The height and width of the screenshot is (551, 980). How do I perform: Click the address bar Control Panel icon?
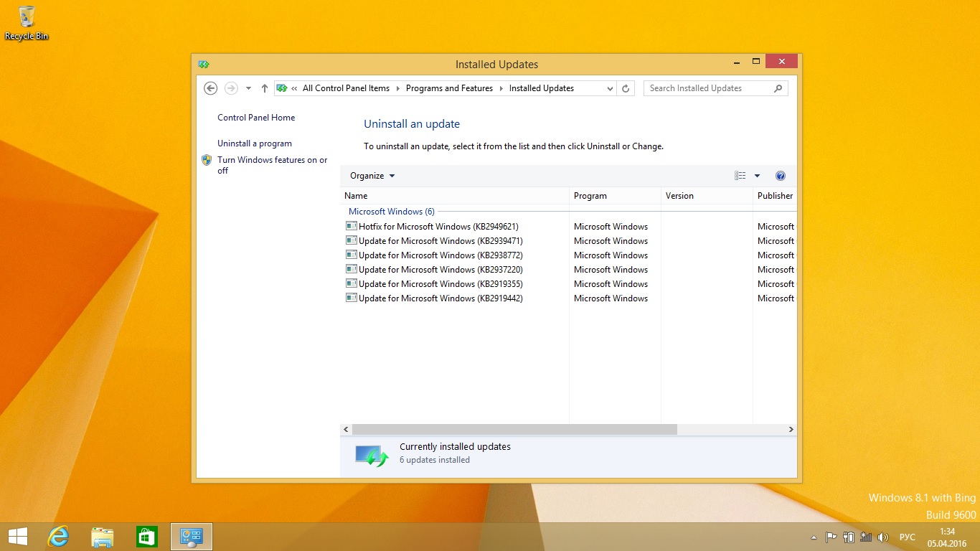(282, 88)
